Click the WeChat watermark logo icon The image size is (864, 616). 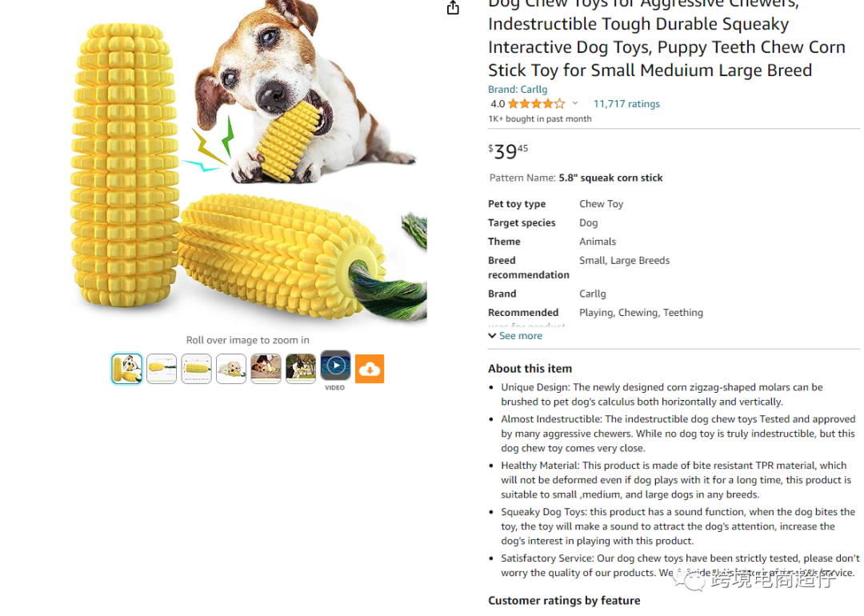[x=690, y=578]
